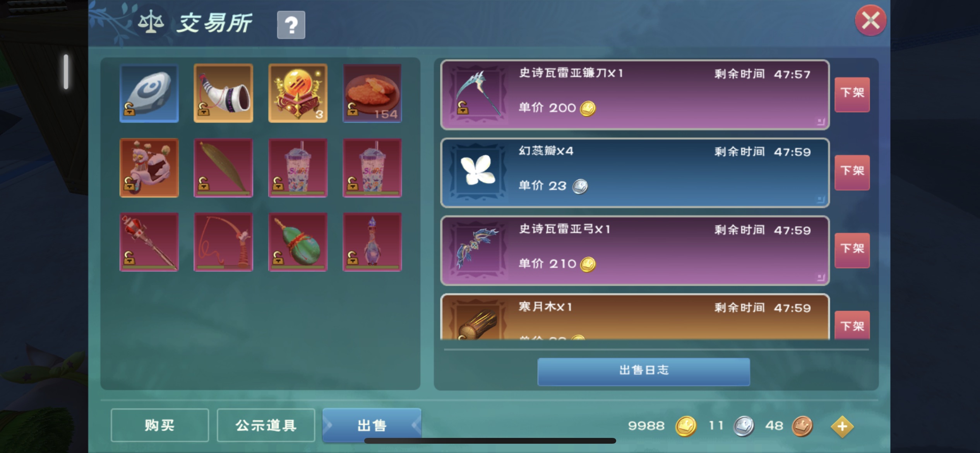This screenshot has height=453, width=980.
Task: Switch to the 公示道具 tab
Action: coord(266,425)
